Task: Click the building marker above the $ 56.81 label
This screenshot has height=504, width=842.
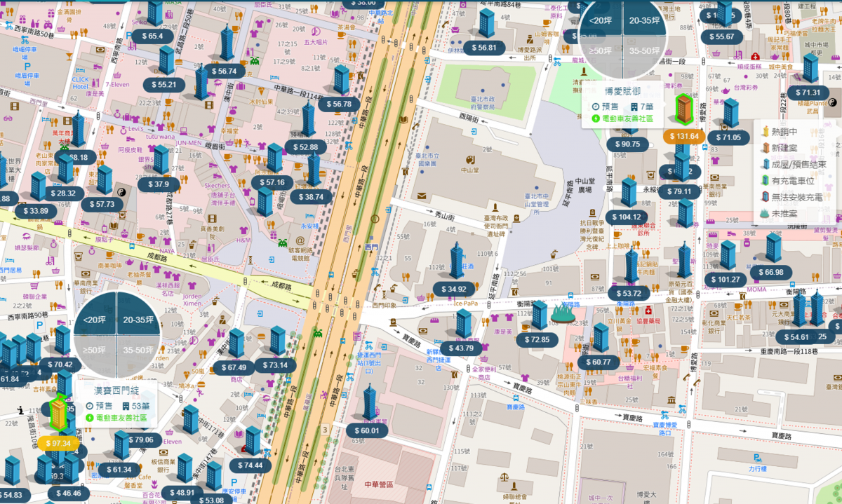Action: click(x=486, y=23)
